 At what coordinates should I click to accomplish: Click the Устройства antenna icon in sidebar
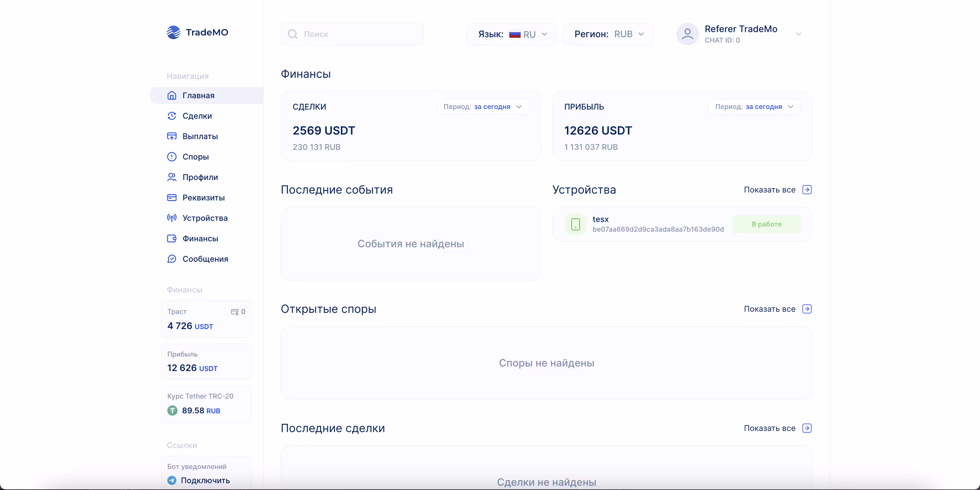(x=172, y=218)
